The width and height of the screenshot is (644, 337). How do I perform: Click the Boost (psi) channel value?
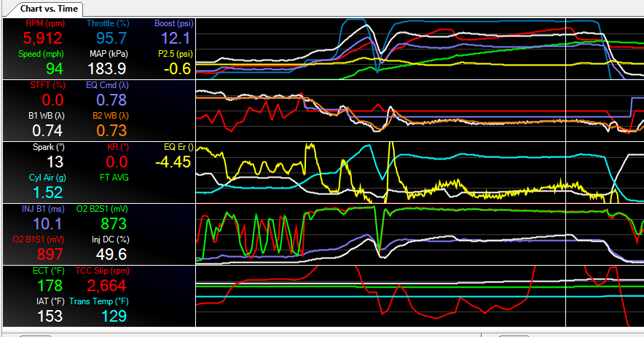pyautogui.click(x=175, y=39)
